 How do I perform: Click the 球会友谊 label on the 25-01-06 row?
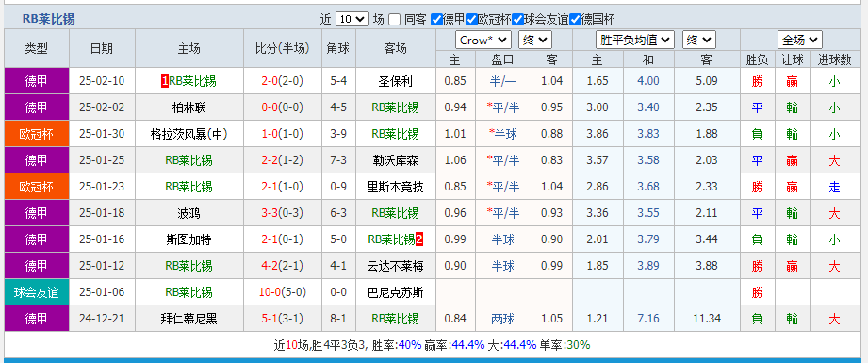tap(37, 292)
